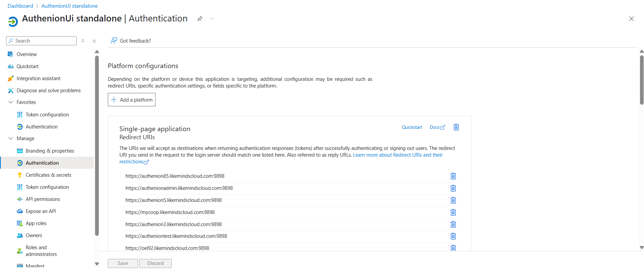Screen dimensions: 644x270
Task: Open the Single-page application Quickstart link
Action: tap(412, 127)
